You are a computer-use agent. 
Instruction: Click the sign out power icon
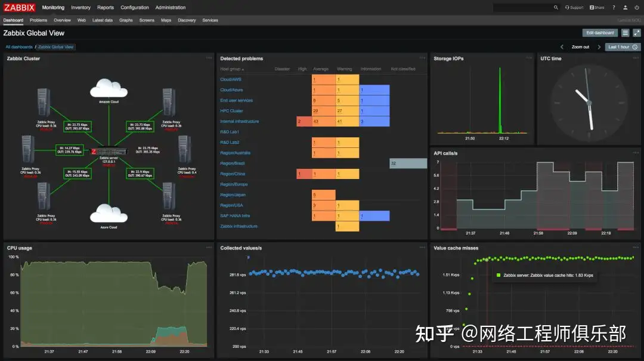[637, 8]
